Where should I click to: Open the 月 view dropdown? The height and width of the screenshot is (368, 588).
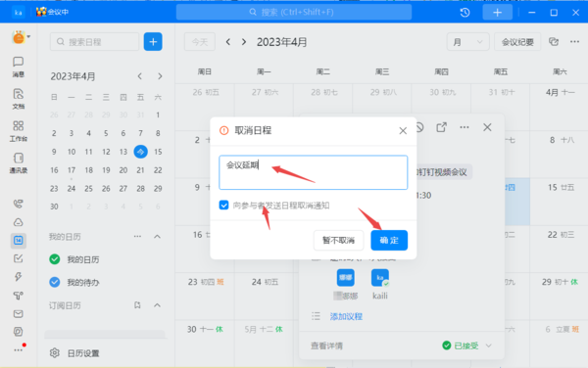pos(467,41)
